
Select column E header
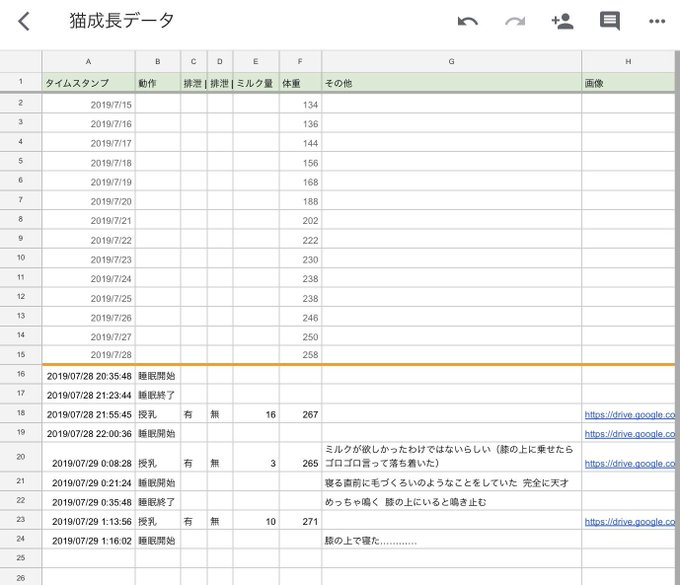pos(256,62)
